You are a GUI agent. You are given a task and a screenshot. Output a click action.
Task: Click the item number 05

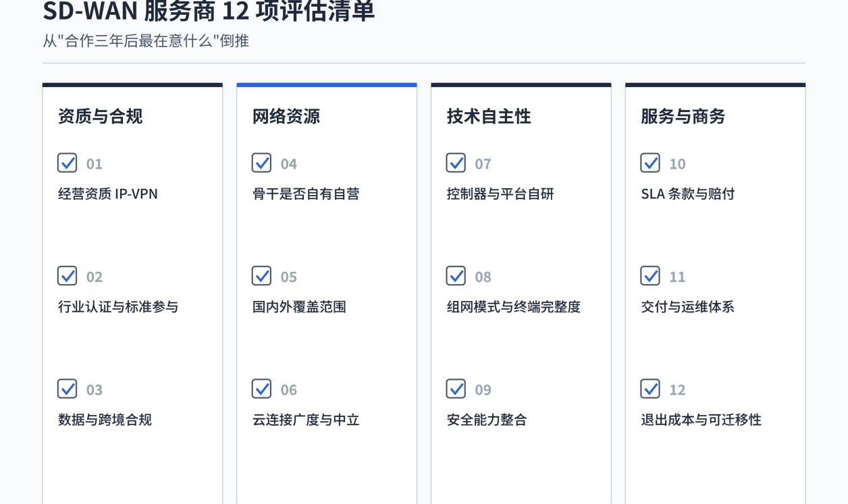[x=289, y=277]
